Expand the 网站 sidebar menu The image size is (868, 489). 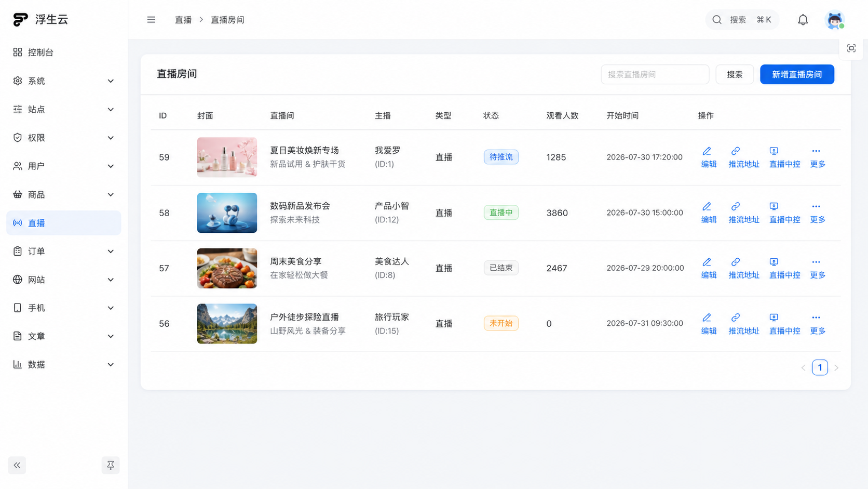[63, 280]
